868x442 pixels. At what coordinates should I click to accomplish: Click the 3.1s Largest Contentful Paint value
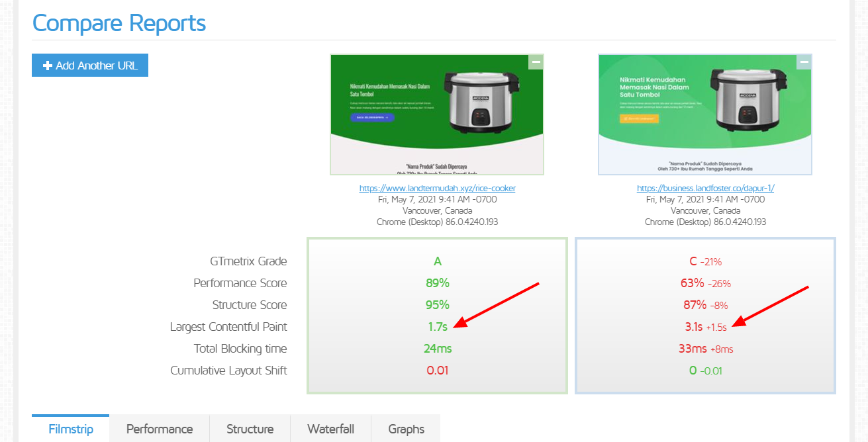coord(693,327)
